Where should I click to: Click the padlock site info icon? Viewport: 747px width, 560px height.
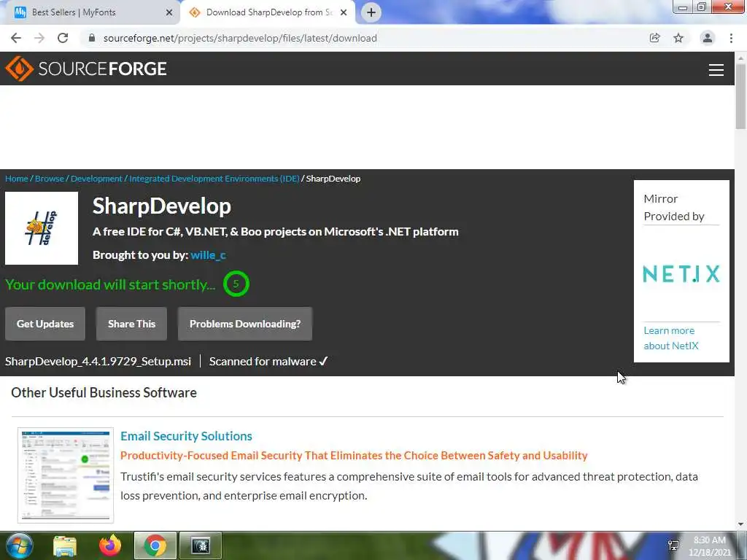(92, 38)
